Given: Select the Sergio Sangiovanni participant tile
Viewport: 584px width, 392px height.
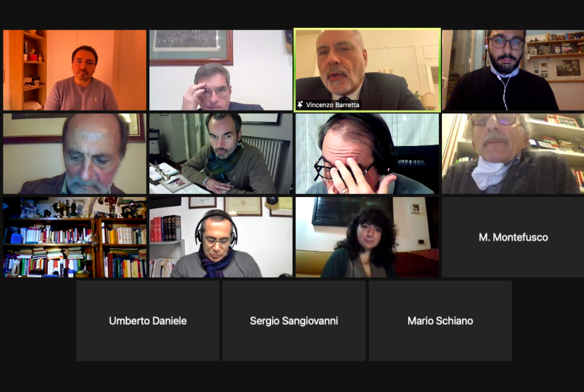Looking at the screenshot, I should pos(294,321).
